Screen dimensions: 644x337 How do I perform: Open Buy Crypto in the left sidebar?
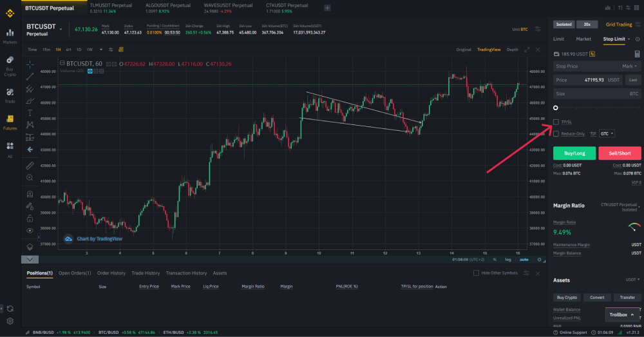(10, 66)
